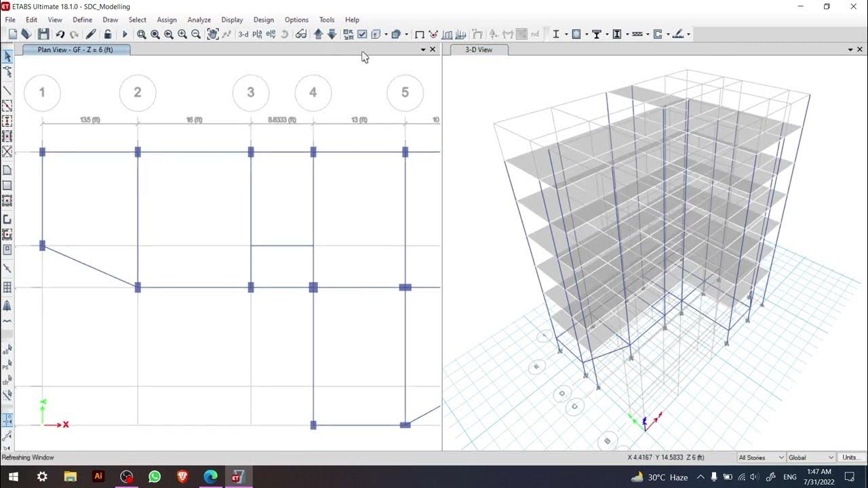Toggle the Lock/Unlock model padlock
Viewport: 868px width, 488px height.
[108, 34]
